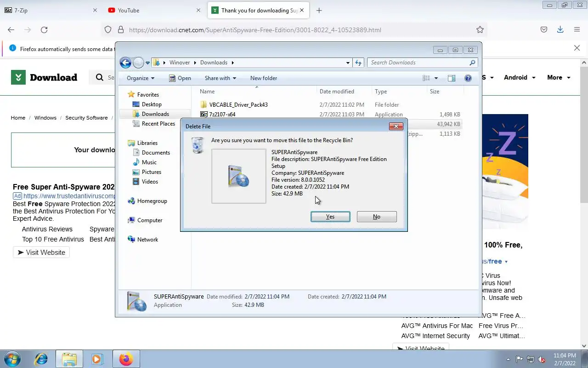
Task: Open address bar previous locations dropdown
Action: click(x=348, y=63)
